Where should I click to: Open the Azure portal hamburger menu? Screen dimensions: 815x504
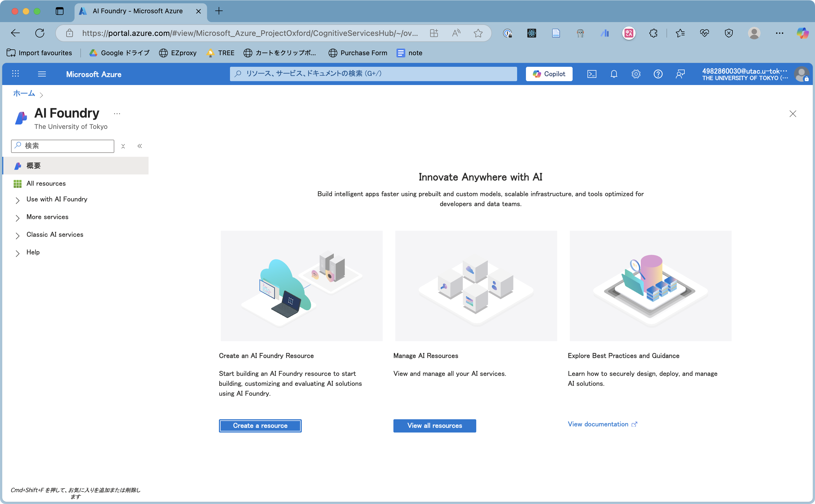pos(42,74)
